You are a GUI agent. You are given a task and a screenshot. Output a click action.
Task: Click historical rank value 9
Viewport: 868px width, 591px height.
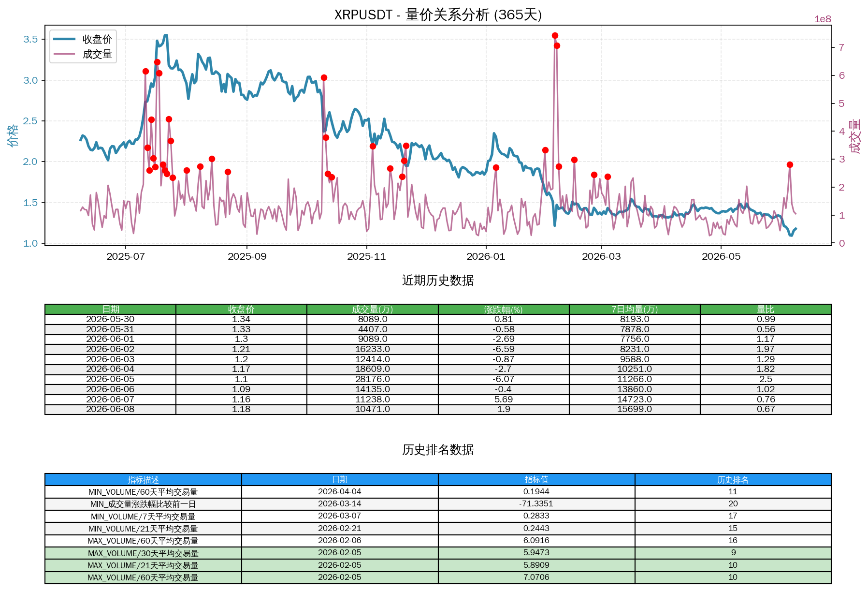pyautogui.click(x=733, y=553)
